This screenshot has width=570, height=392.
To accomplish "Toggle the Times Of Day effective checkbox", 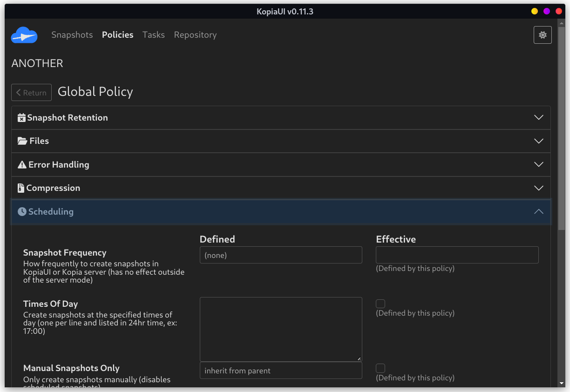I will 380,304.
